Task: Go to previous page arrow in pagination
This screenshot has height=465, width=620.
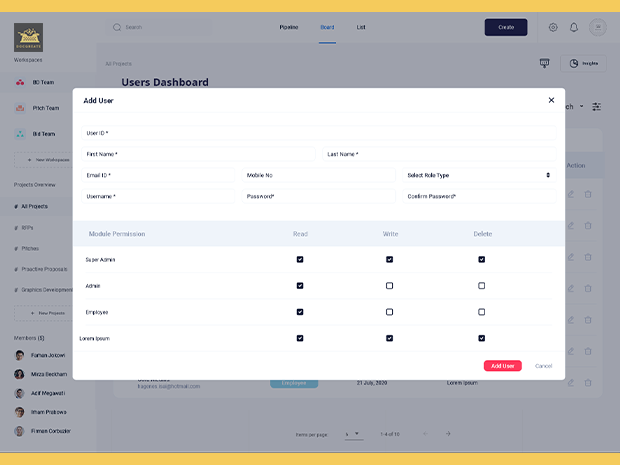Action: click(425, 434)
